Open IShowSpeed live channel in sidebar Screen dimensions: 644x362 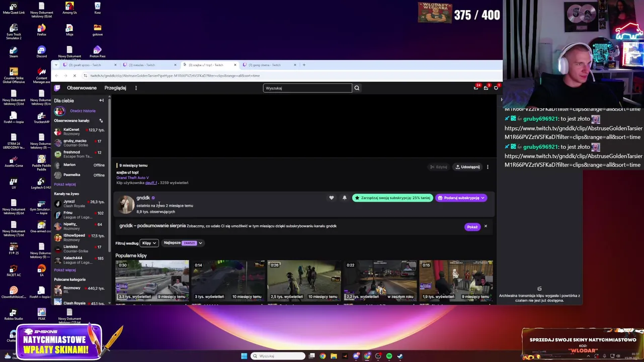tap(79, 237)
